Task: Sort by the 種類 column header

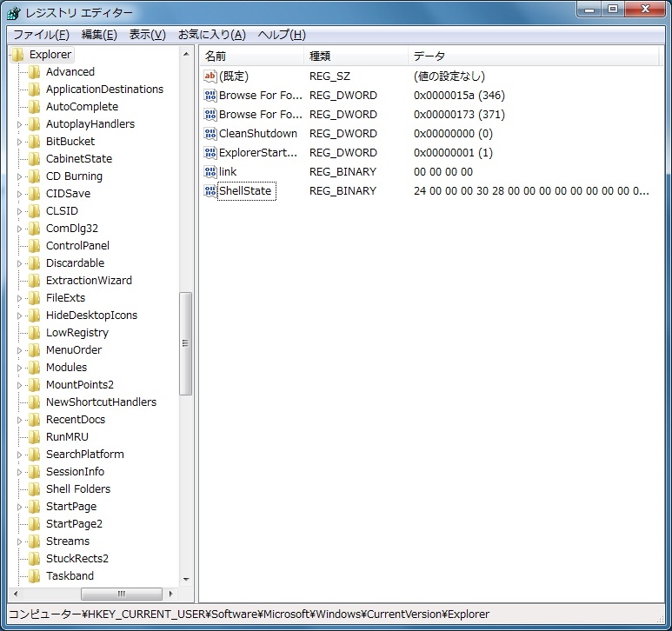Action: [x=356, y=56]
